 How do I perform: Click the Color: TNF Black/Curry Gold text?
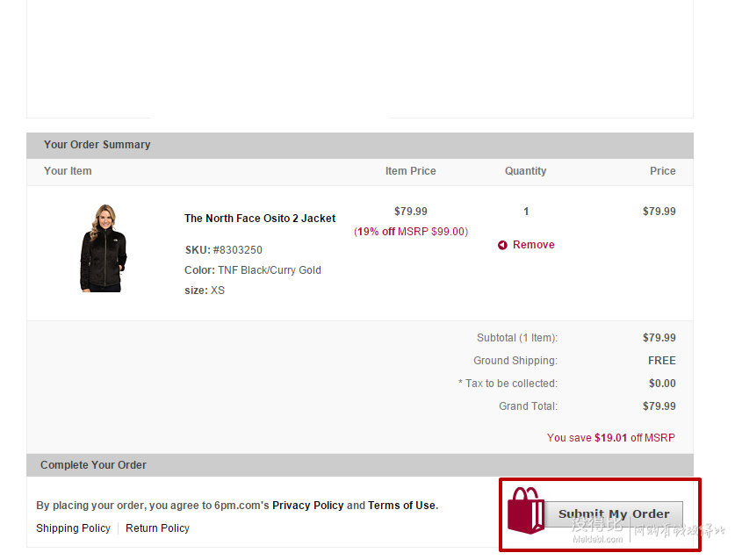253,270
